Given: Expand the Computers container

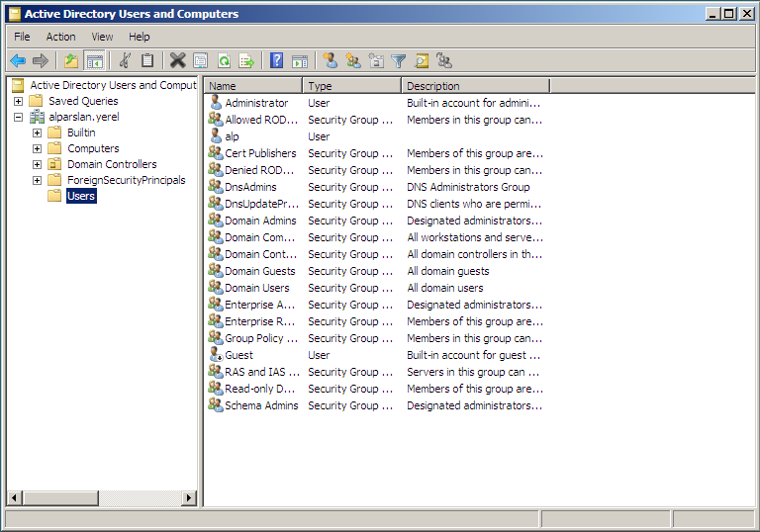Looking at the screenshot, I should tap(37, 148).
